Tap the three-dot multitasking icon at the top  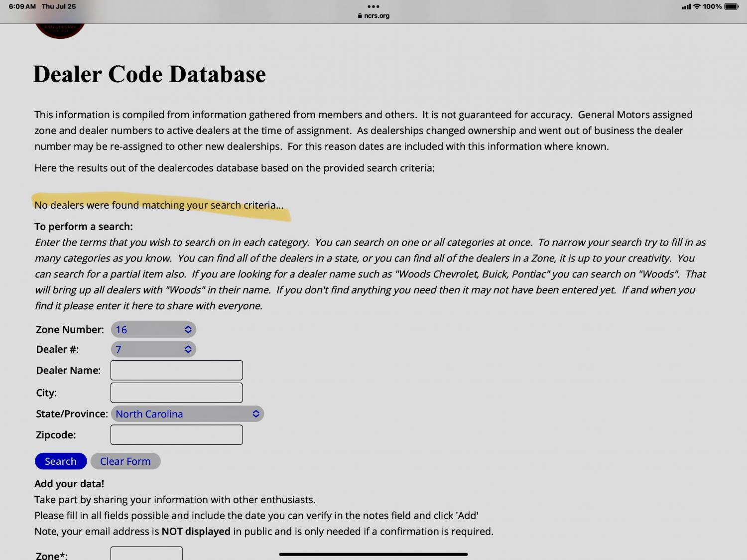tap(373, 6)
